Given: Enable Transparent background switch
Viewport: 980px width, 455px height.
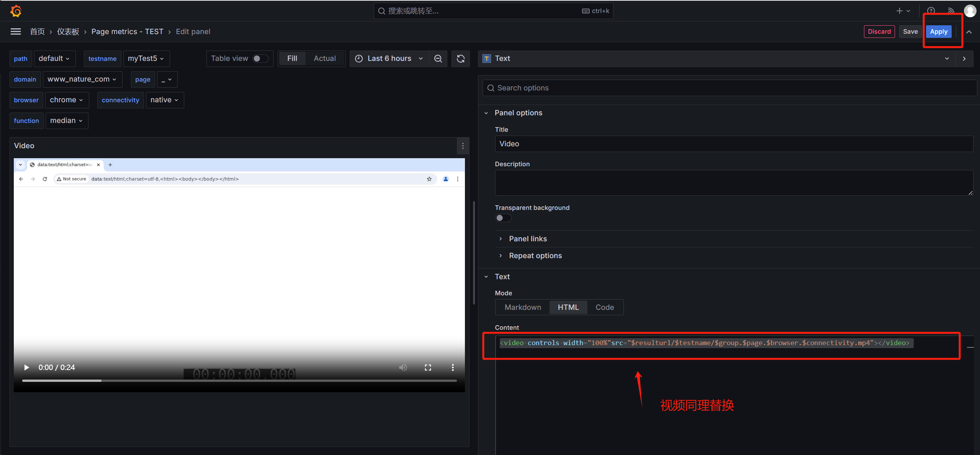Looking at the screenshot, I should 503,218.
